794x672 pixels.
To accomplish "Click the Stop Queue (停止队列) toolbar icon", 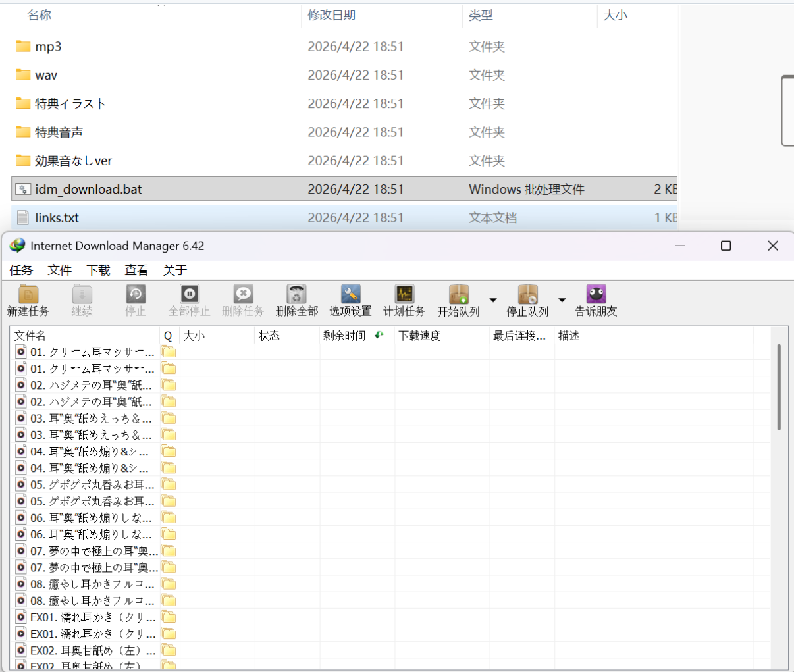I will (527, 301).
